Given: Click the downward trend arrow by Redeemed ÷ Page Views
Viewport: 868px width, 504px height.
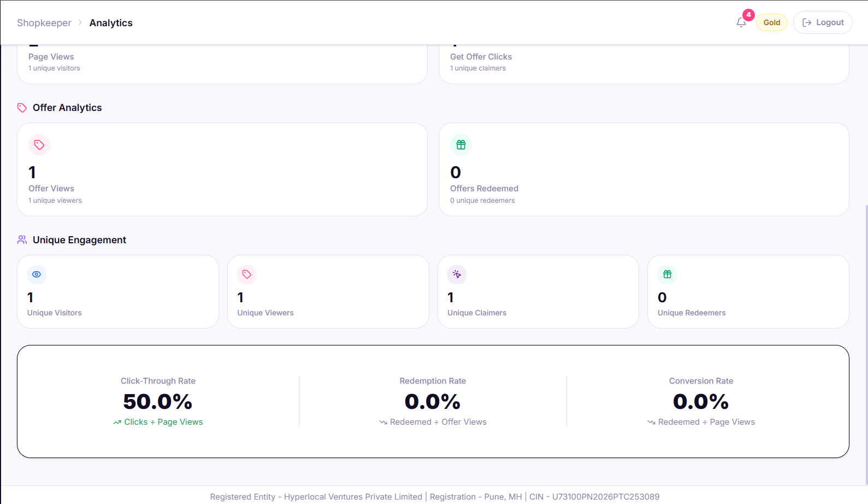Looking at the screenshot, I should [651, 423].
